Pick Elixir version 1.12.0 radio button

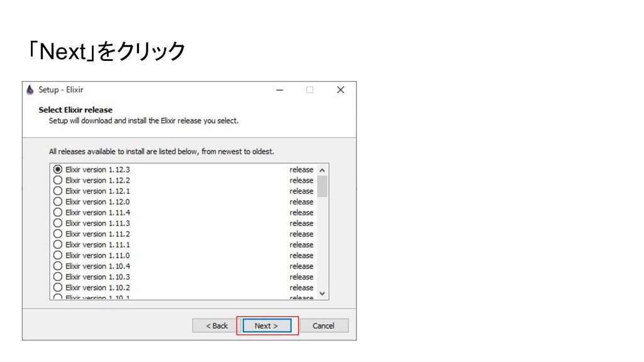pyautogui.click(x=58, y=202)
